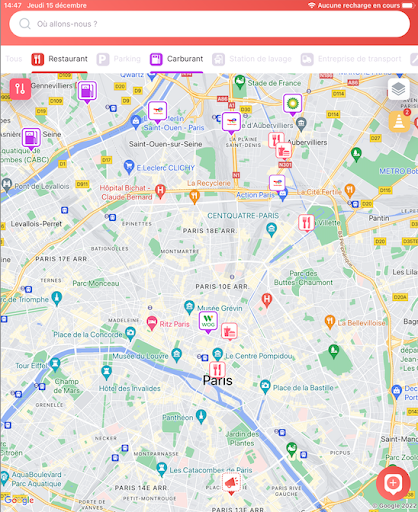The height and width of the screenshot is (512, 418).
Task: Open the Google logo link
Action: tap(19, 500)
